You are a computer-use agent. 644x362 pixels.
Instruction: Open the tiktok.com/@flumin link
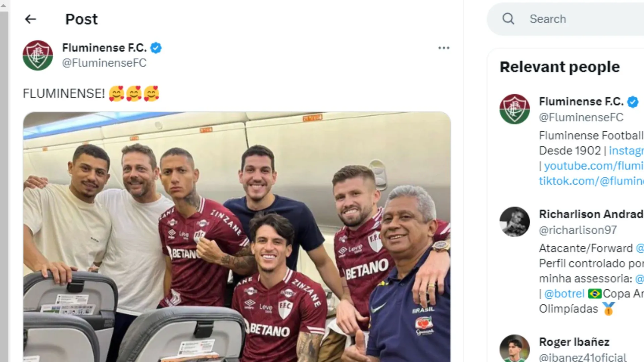(x=591, y=181)
